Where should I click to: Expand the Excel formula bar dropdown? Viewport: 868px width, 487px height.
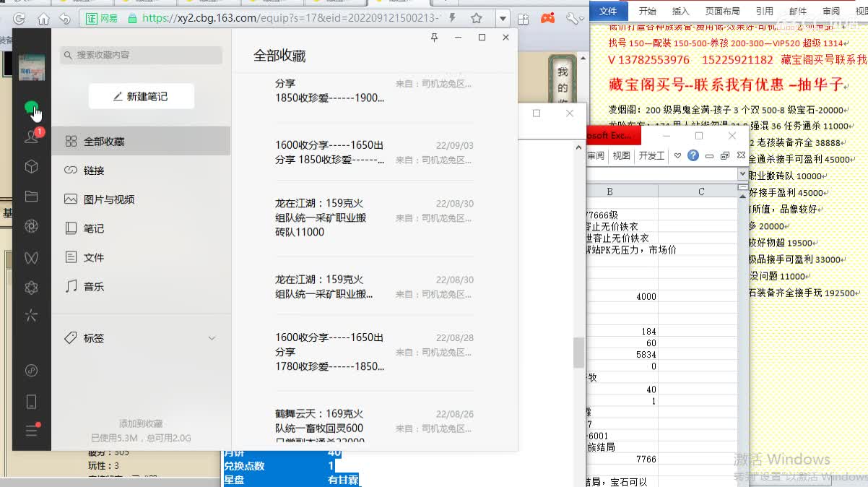point(742,175)
